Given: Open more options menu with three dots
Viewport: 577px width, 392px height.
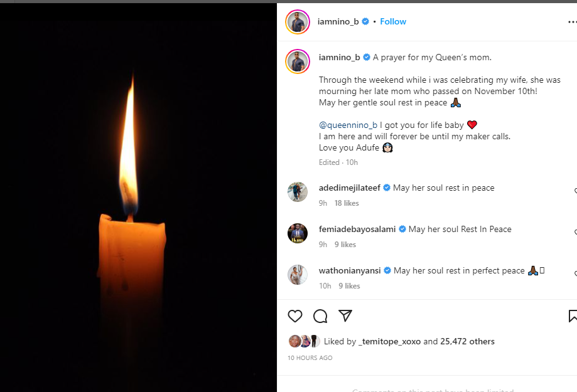Looking at the screenshot, I should click(x=571, y=21).
